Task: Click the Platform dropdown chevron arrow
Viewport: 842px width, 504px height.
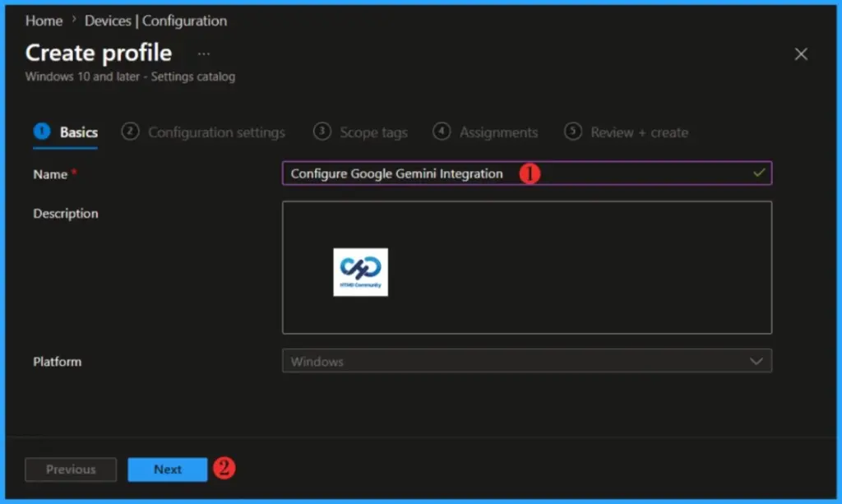Action: pos(756,361)
